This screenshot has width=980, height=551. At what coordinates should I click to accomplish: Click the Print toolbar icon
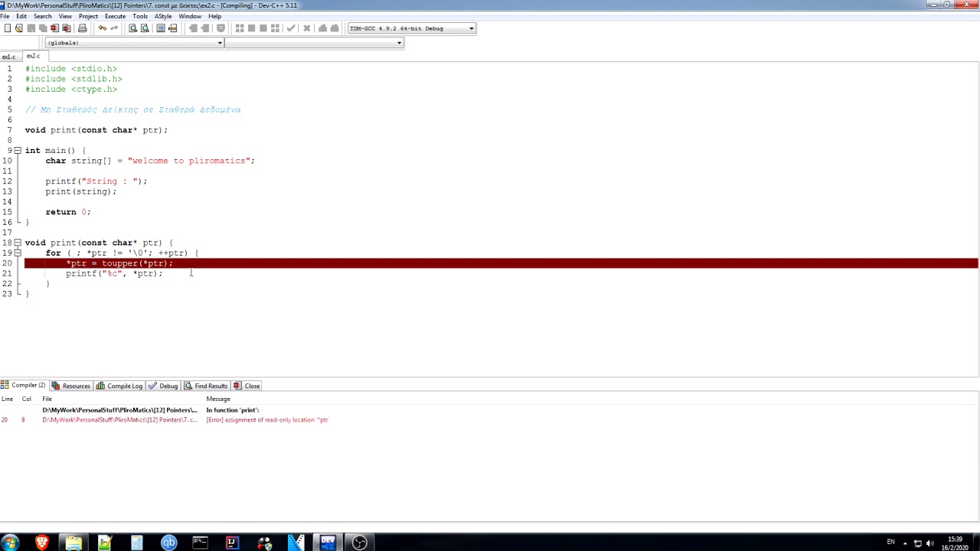click(x=82, y=28)
